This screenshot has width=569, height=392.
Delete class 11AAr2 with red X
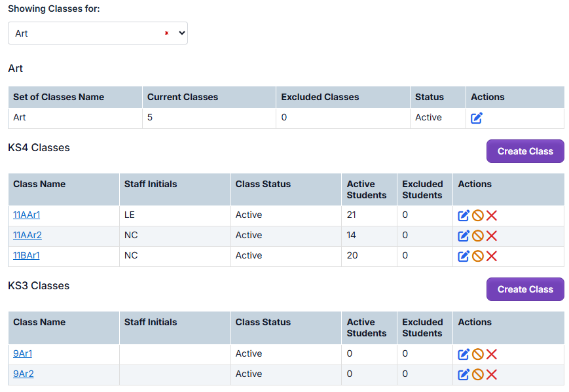[492, 236]
